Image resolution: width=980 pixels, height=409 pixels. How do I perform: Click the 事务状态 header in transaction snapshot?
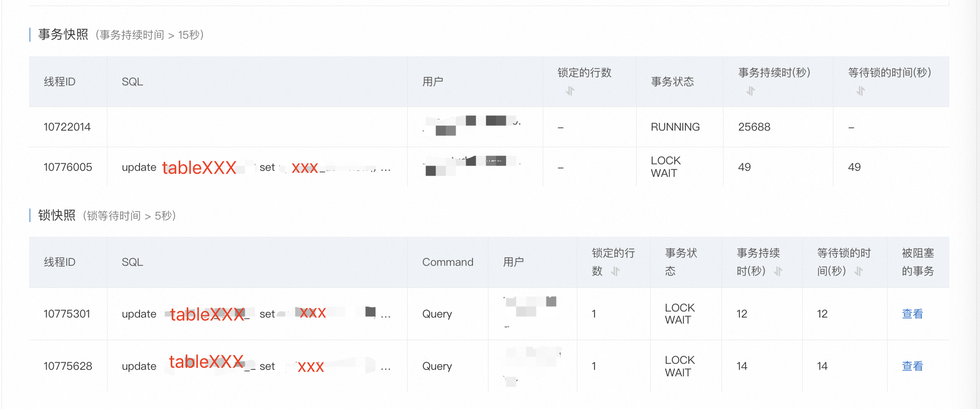click(672, 82)
